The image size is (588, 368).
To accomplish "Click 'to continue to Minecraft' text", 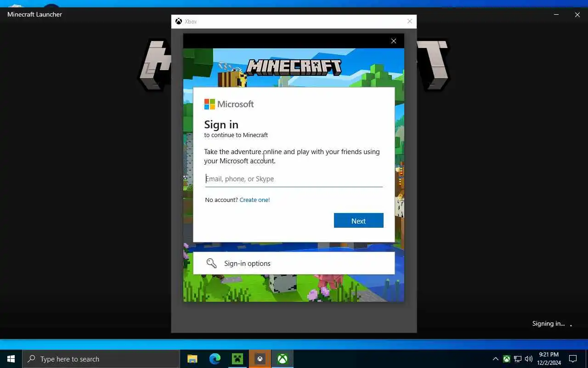I will [236, 135].
